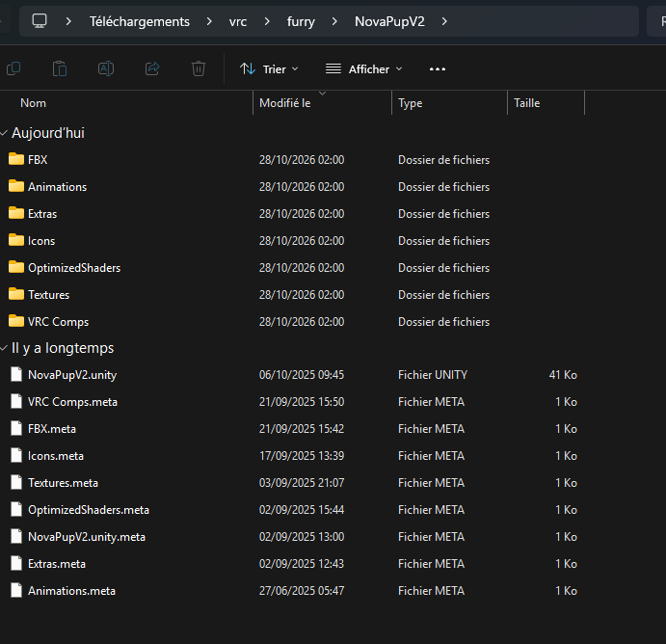Select the VRC Comps folder name
666x644 pixels.
pos(58,322)
